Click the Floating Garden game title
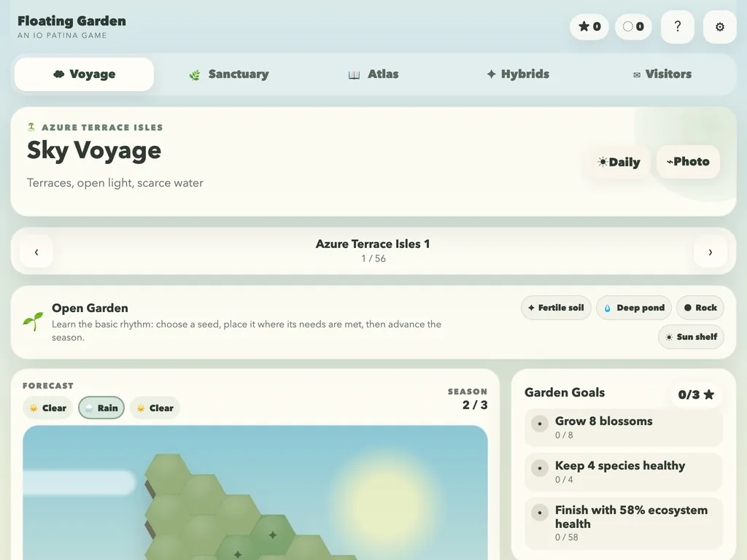 72,21
